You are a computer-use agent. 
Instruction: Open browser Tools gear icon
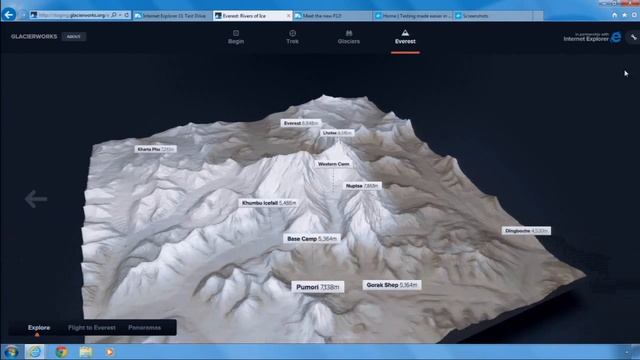pyautogui.click(x=634, y=15)
